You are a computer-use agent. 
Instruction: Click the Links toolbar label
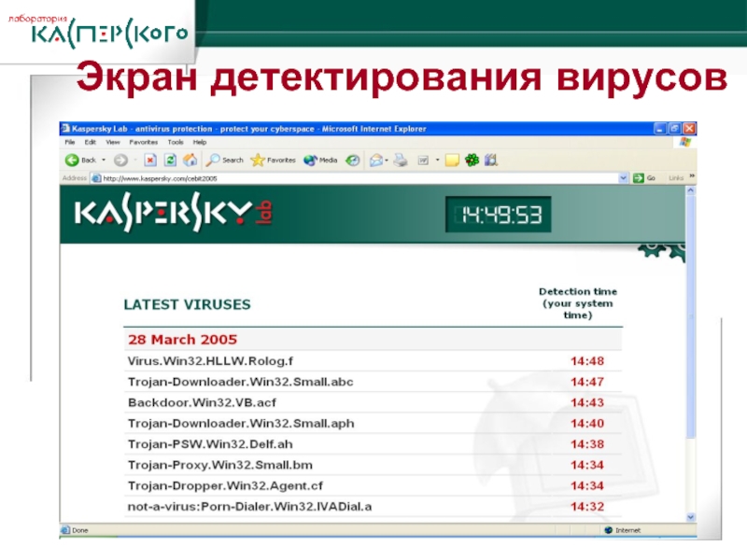pos(675,178)
